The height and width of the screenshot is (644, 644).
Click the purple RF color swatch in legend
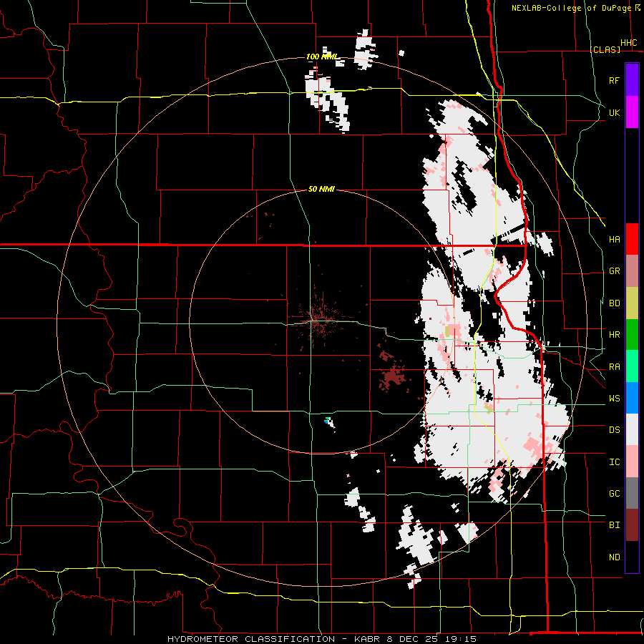(632, 80)
